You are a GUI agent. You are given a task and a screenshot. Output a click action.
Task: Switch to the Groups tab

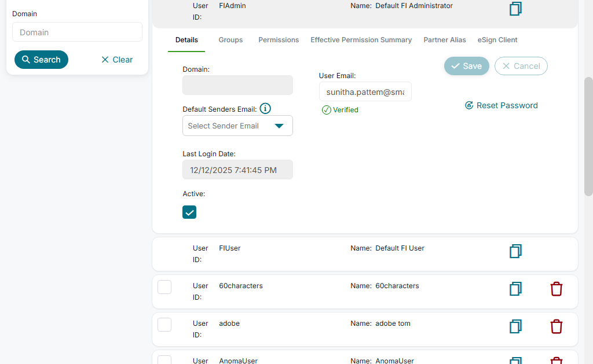click(230, 40)
